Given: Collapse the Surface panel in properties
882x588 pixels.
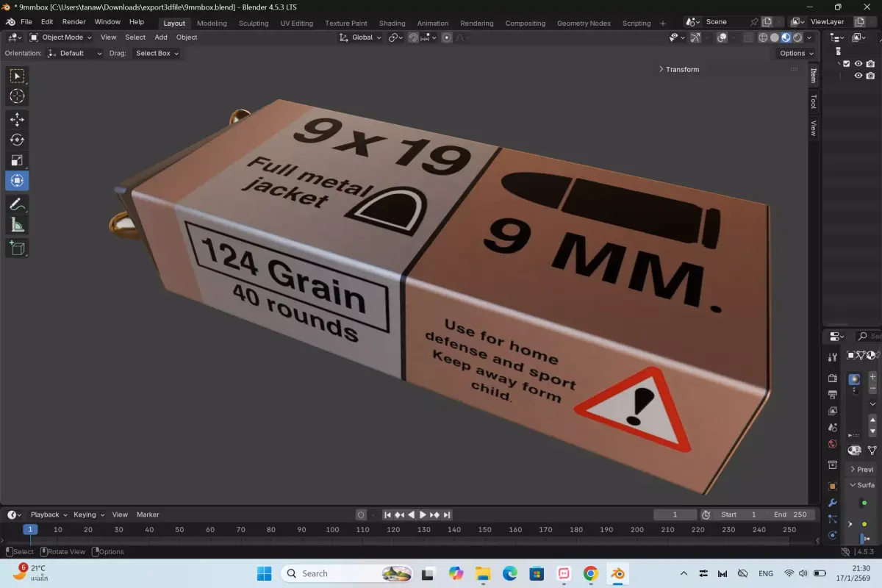Looking at the screenshot, I should point(863,485).
